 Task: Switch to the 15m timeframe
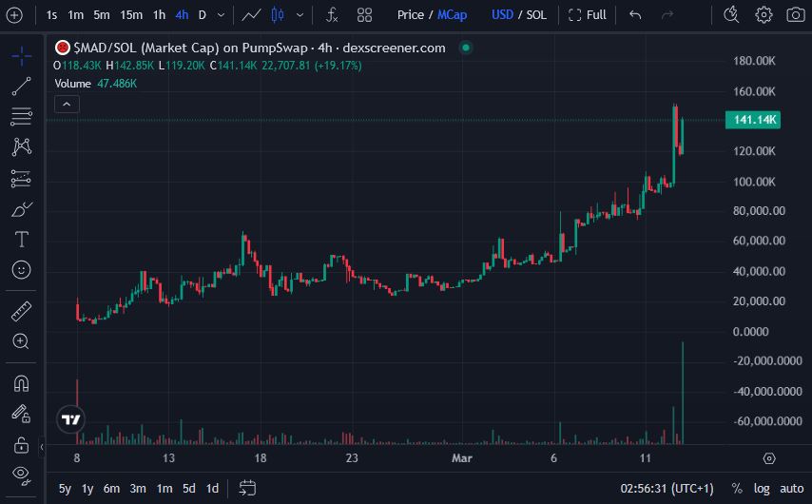(131, 15)
